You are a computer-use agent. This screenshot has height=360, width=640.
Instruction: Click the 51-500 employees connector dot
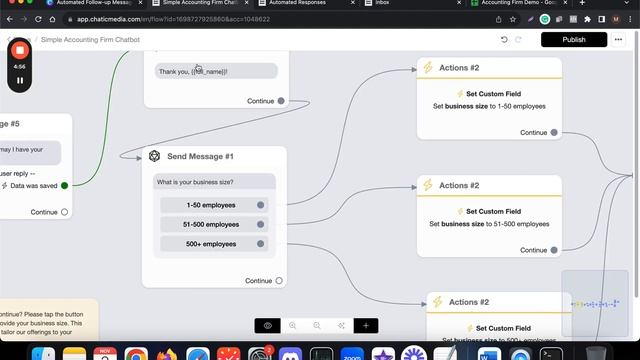coord(260,224)
